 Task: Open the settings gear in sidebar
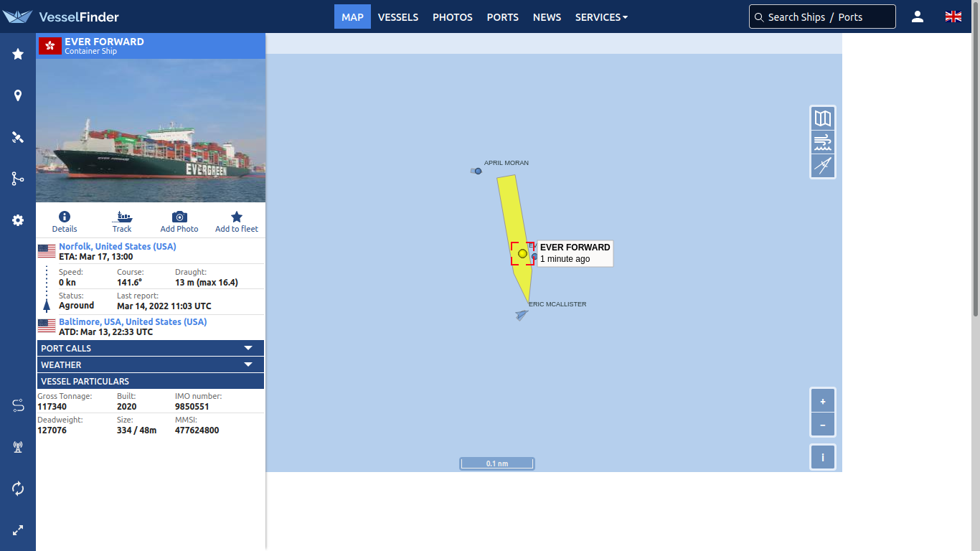[18, 220]
